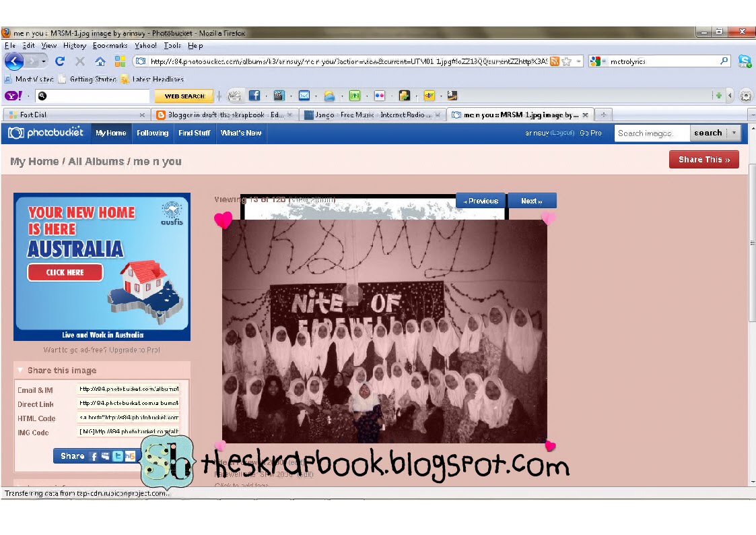756x535 pixels.
Task: Click the green plus add-button icon on toolbar
Action: tap(718, 96)
